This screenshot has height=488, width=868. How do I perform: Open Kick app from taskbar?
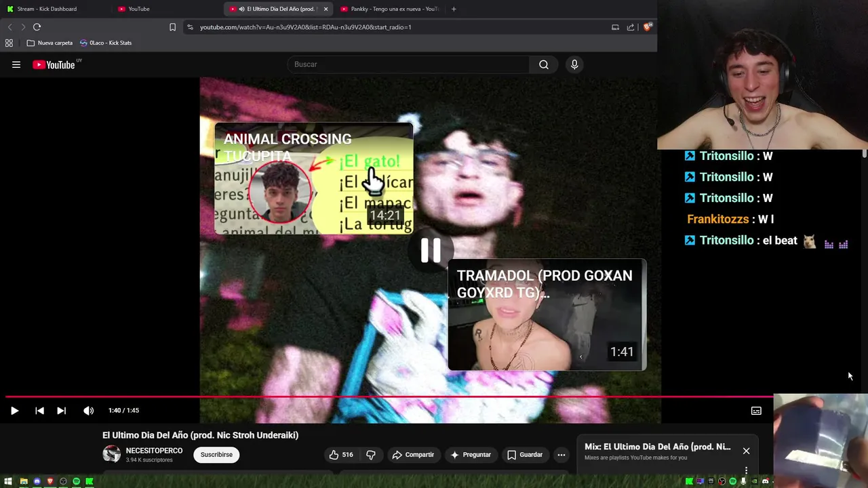pyautogui.click(x=89, y=482)
